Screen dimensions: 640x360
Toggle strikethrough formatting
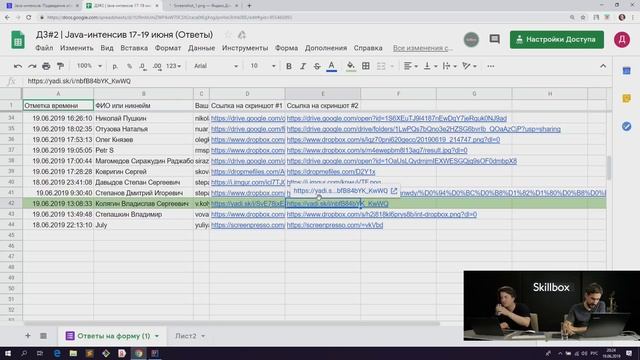[x=317, y=66]
